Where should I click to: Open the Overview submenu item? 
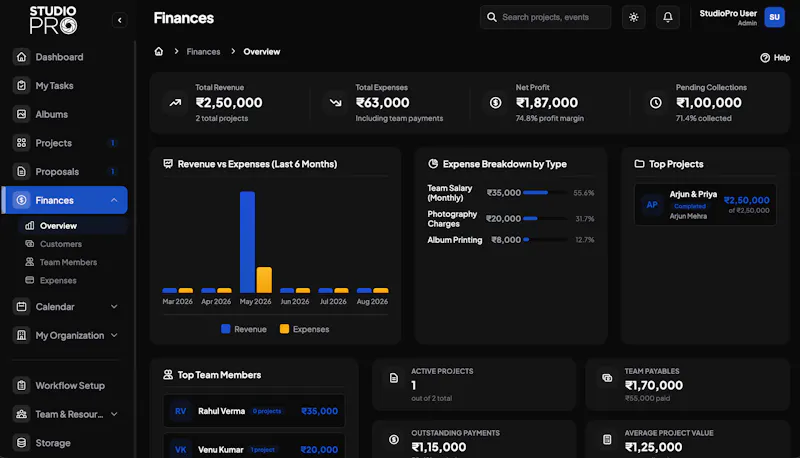72,225
